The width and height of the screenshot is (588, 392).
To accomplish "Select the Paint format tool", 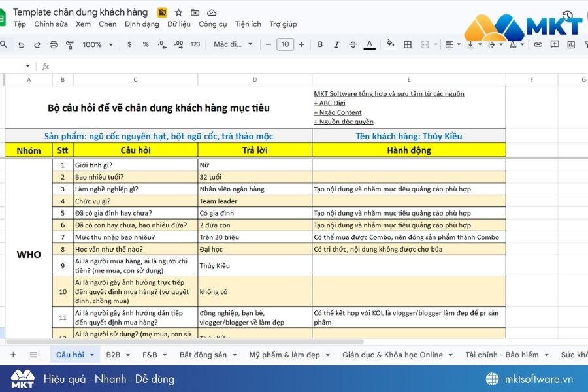I will (69, 44).
